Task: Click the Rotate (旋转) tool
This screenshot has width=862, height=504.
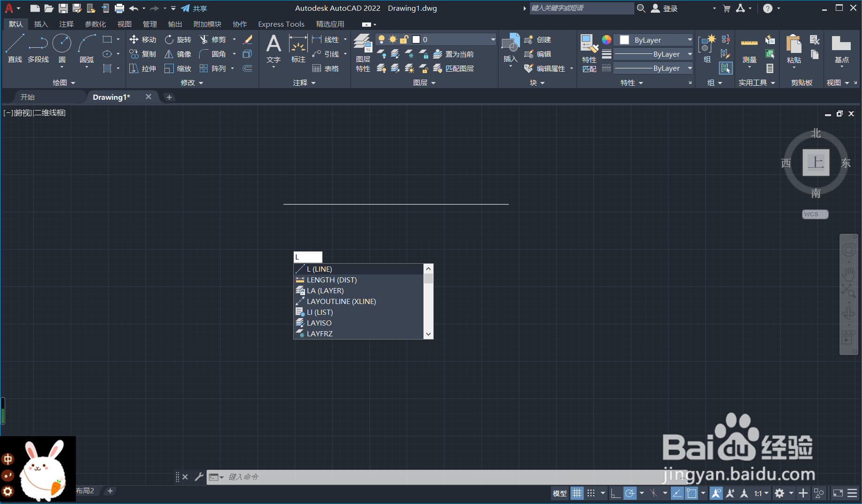Action: point(178,40)
